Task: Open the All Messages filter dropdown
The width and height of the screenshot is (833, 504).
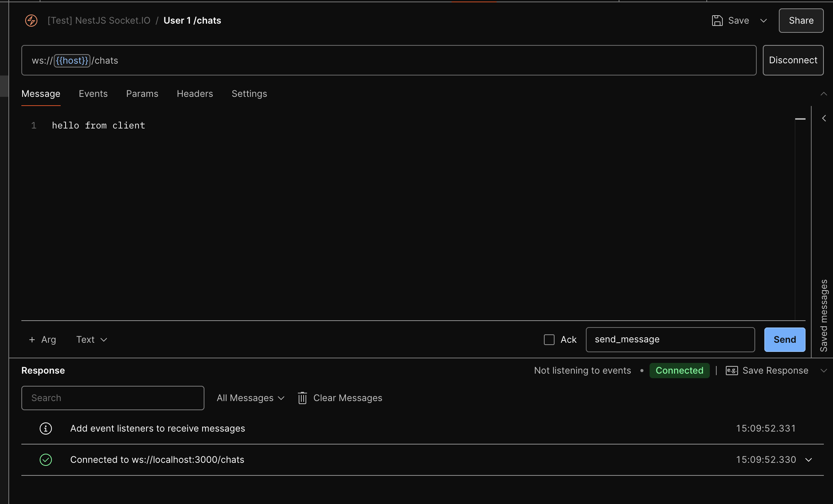Action: (x=250, y=398)
